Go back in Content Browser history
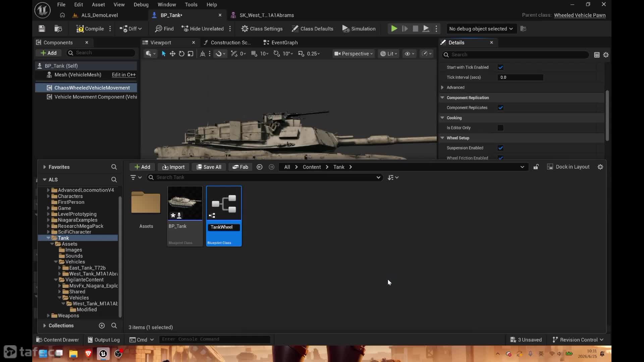This screenshot has width=644, height=362. [259, 167]
